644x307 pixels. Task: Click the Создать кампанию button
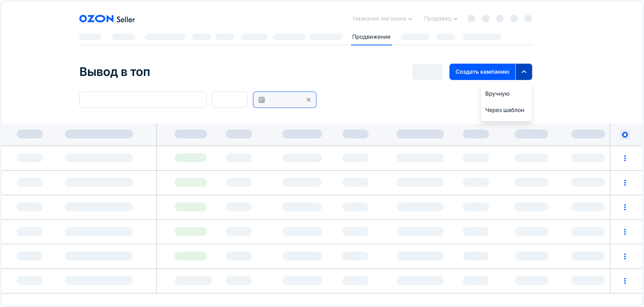482,72
